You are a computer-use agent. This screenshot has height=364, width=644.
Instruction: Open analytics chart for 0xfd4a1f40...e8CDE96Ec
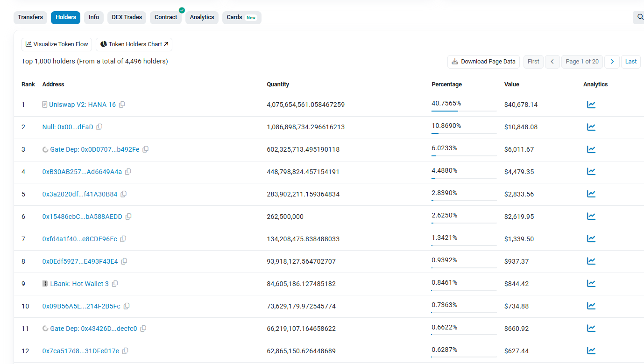(591, 239)
